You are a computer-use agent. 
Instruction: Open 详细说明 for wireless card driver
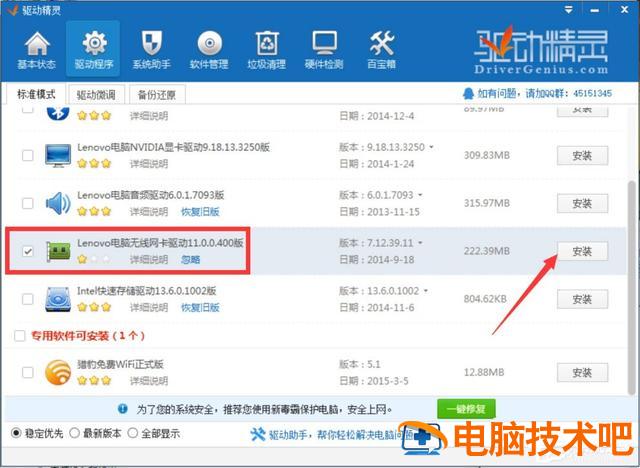pos(149,260)
